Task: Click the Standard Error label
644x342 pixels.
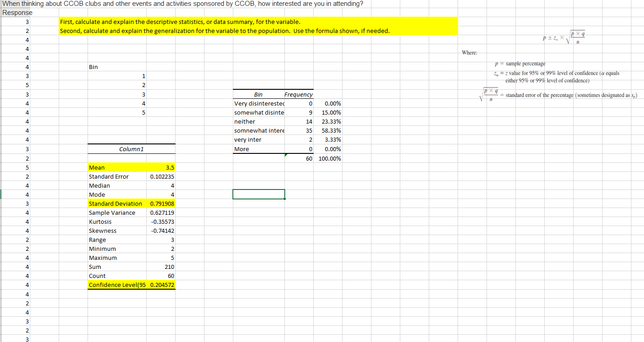Action: tap(109, 176)
